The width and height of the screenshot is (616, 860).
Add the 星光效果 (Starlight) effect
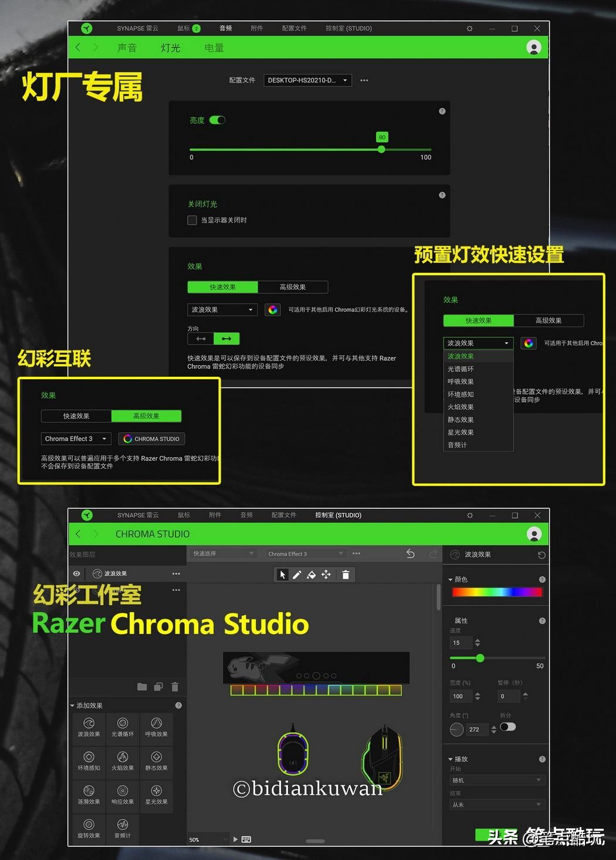click(157, 796)
